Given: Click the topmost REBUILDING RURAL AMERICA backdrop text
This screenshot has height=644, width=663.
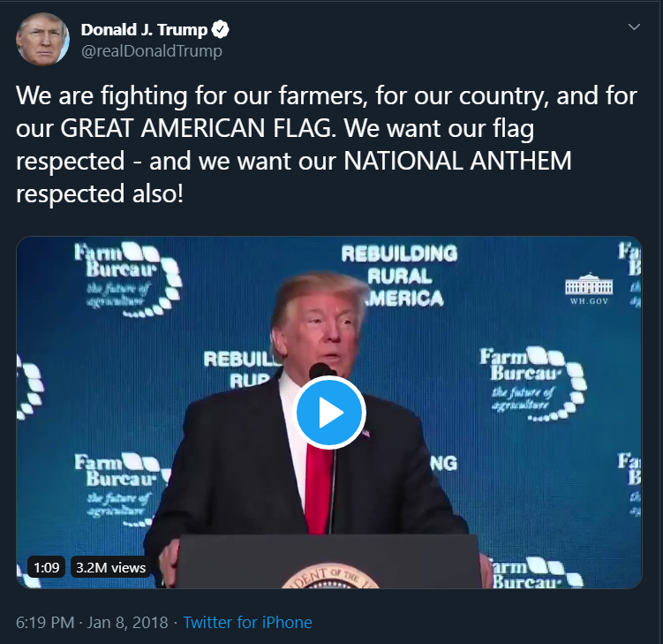Looking at the screenshot, I should click(399, 275).
